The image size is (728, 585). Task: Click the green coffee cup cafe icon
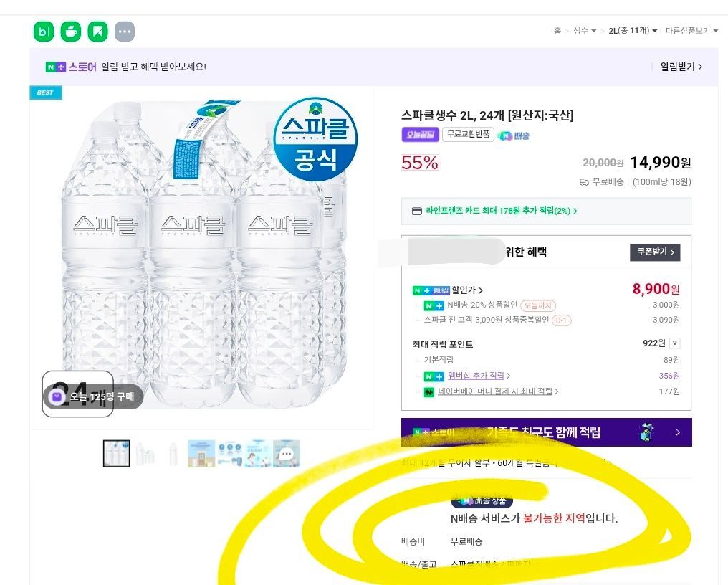tap(71, 32)
